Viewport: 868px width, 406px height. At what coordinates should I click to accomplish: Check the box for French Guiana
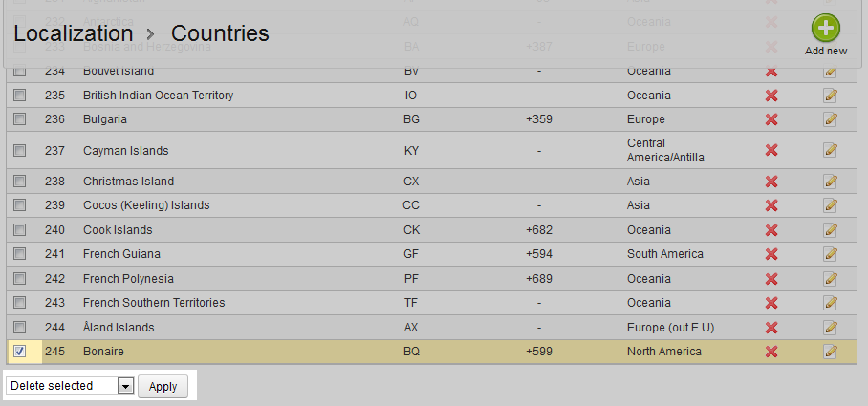point(20,254)
